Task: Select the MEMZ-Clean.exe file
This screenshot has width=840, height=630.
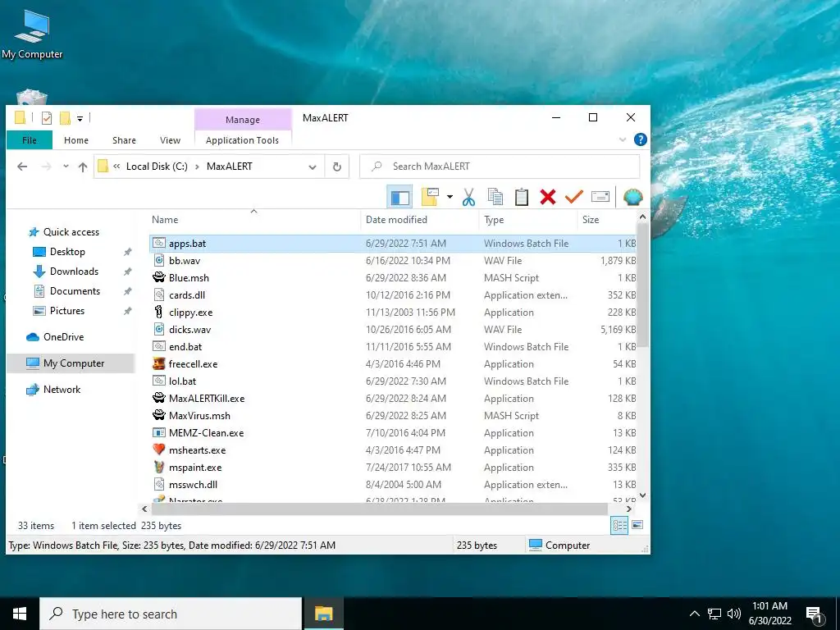Action: coord(392,433)
